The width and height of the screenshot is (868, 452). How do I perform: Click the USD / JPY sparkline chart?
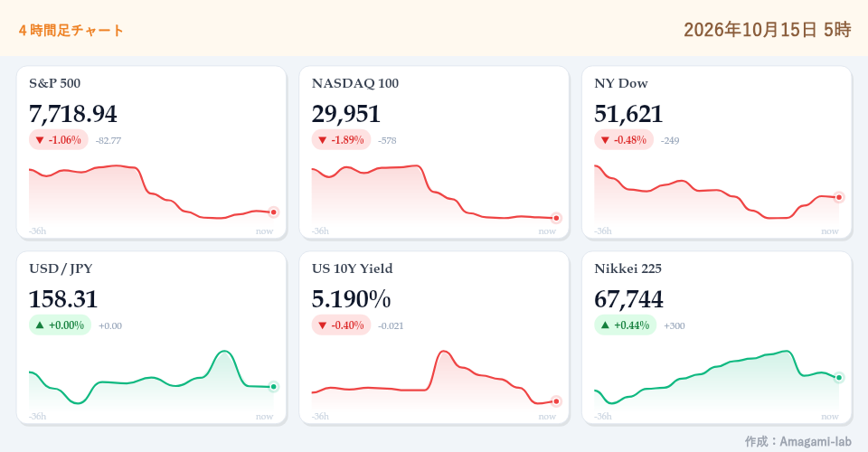pyautogui.click(x=151, y=380)
